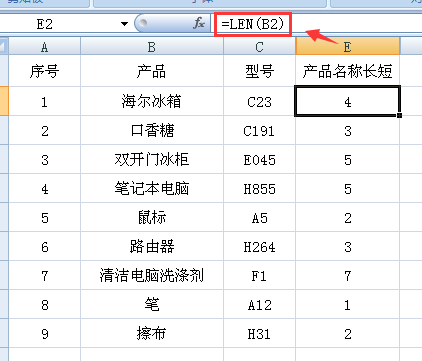Image resolution: width=422 pixels, height=361 pixels.
Task: Select cell containing 双开门冰柜
Action: click(152, 159)
